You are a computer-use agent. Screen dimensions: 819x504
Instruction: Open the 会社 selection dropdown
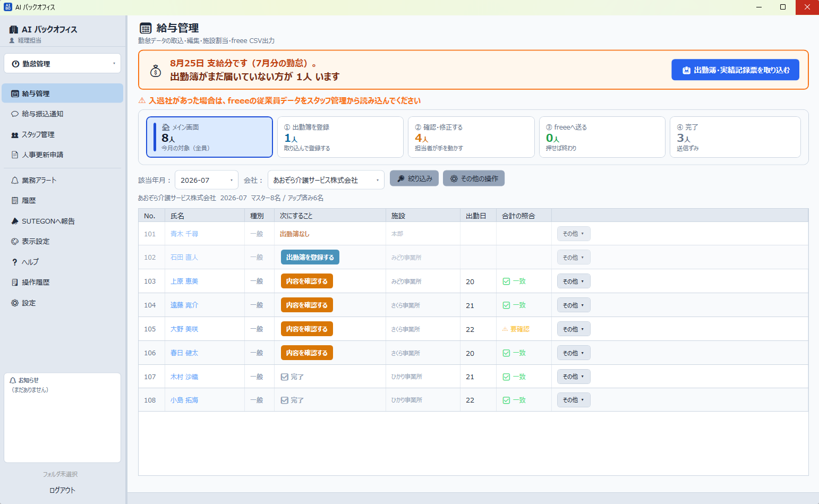[x=326, y=180]
